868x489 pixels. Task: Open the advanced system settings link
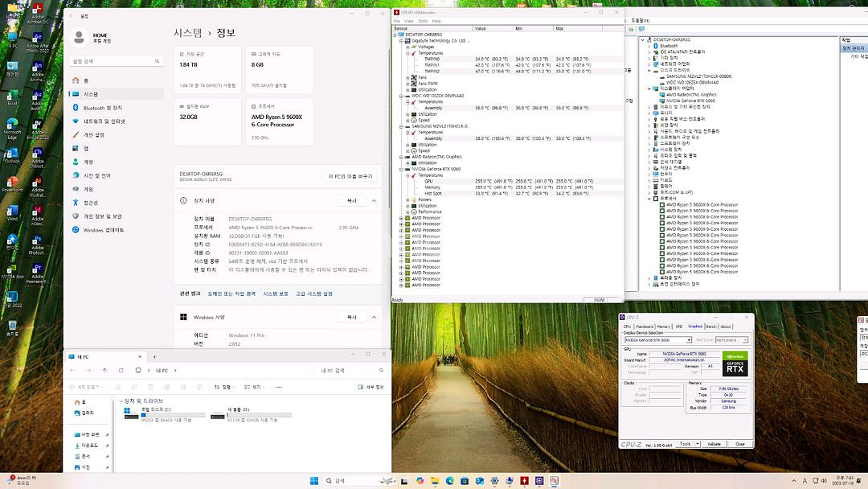pos(314,294)
